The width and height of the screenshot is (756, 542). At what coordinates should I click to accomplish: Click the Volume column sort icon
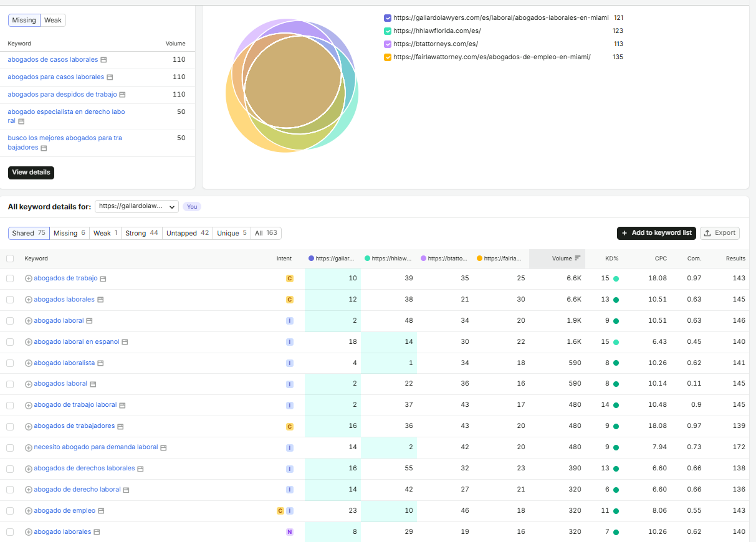[x=578, y=259]
